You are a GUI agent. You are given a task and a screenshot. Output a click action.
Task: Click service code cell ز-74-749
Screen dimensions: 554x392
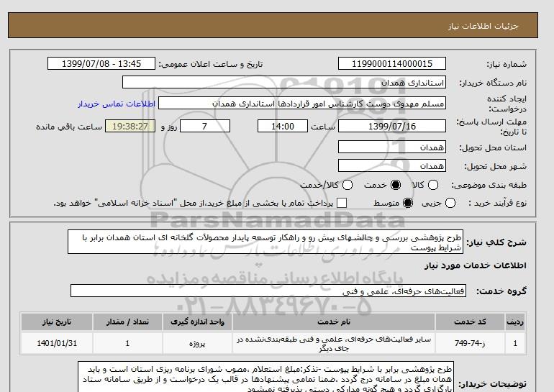click(x=470, y=343)
